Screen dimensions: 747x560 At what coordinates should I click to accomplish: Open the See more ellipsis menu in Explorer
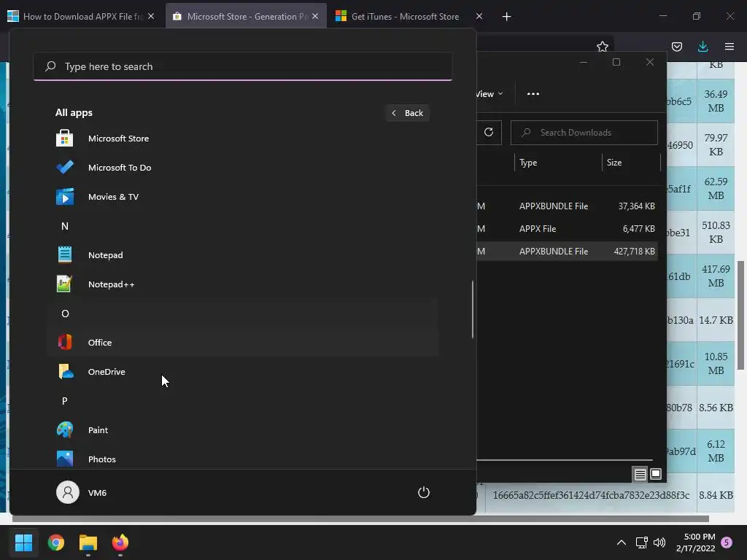tap(533, 94)
